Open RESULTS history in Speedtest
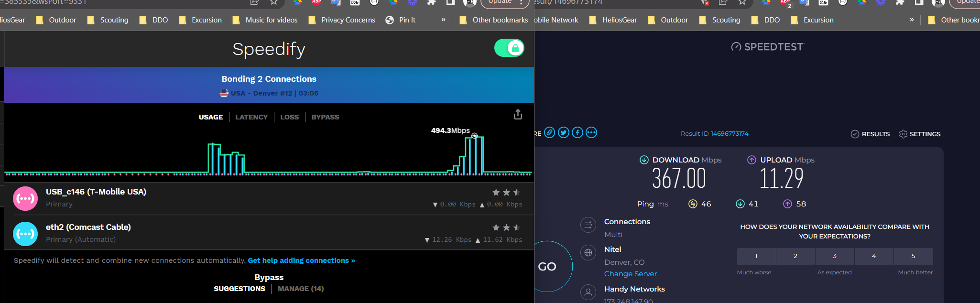 coord(870,134)
